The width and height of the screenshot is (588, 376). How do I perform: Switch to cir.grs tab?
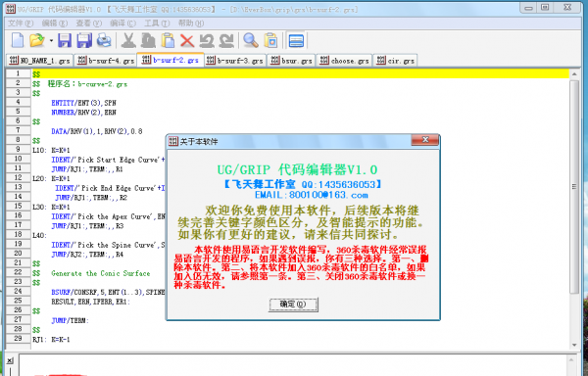click(396, 61)
